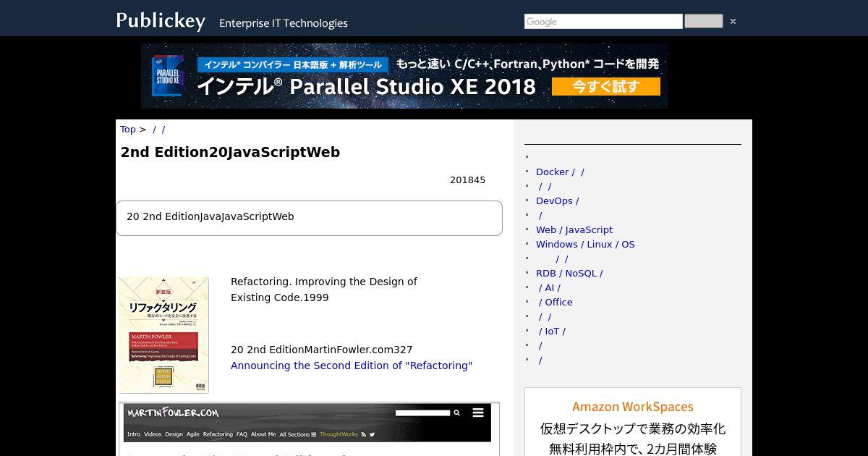The height and width of the screenshot is (456, 868).
Task: Open the IoT category link
Action: (x=552, y=332)
